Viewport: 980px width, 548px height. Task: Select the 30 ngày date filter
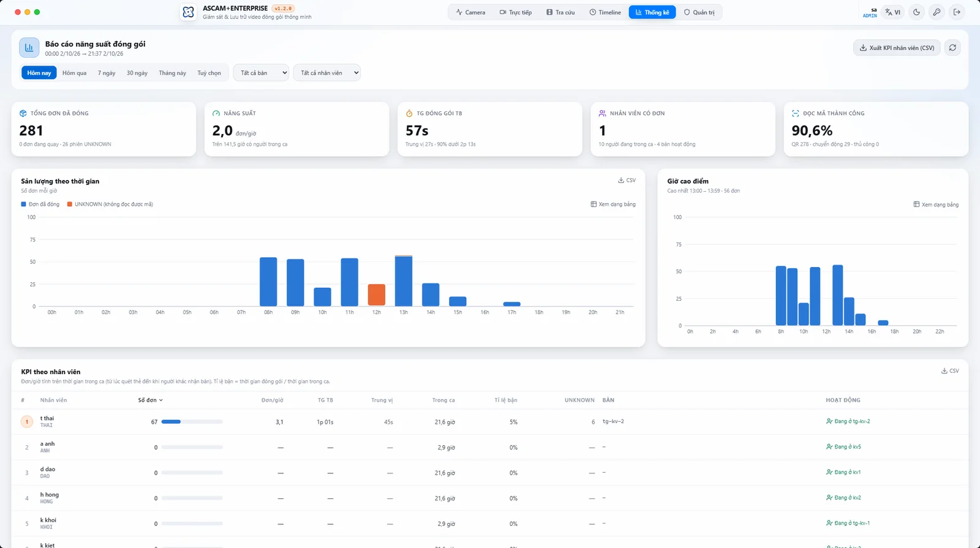click(x=137, y=73)
